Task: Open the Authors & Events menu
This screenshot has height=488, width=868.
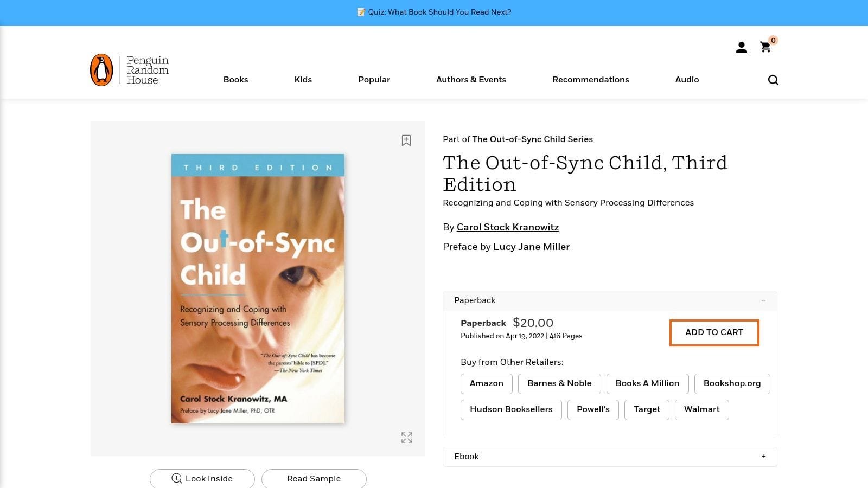Action: click(471, 80)
